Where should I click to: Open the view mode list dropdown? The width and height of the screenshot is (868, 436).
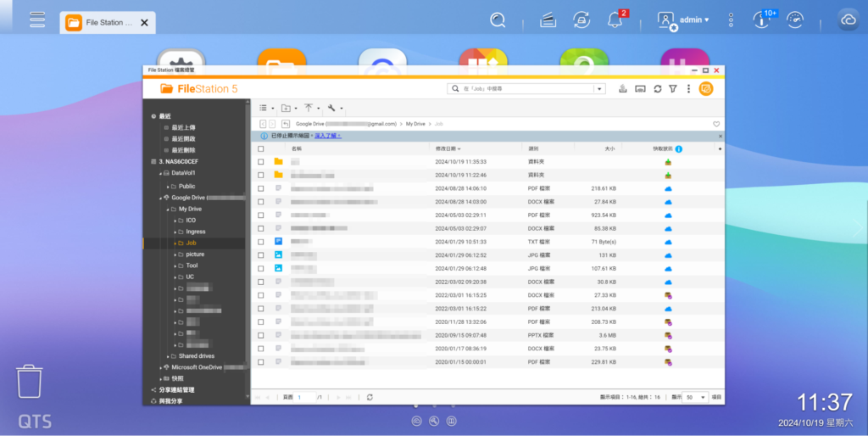coord(265,108)
